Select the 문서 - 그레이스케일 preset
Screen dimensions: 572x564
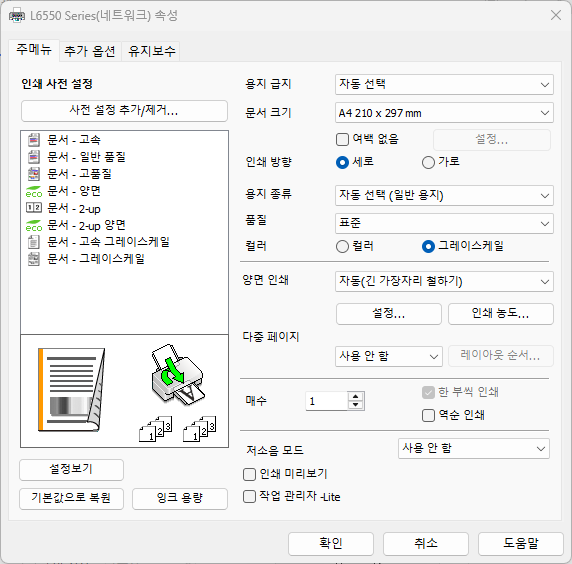tap(96, 259)
